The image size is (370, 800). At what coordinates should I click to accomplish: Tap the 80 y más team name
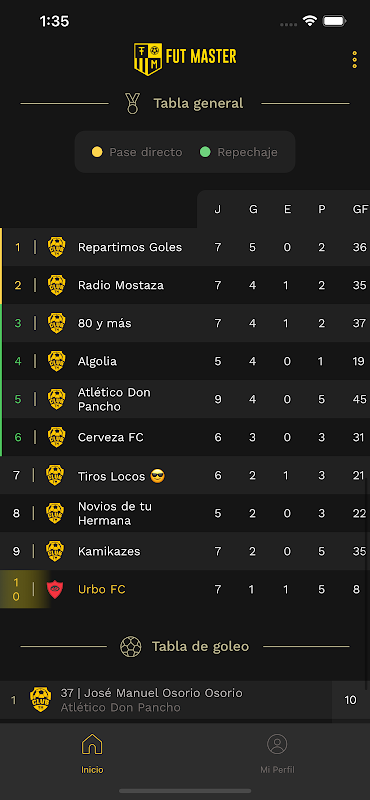coord(105,323)
